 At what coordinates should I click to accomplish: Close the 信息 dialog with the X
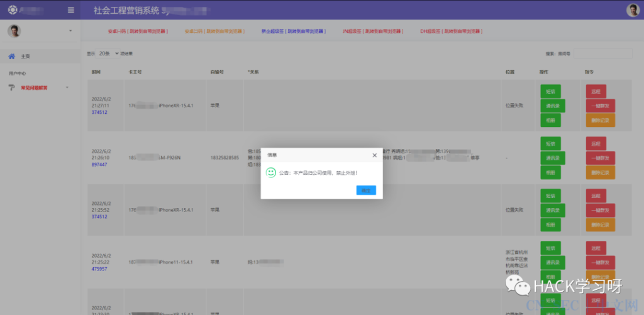coord(374,155)
